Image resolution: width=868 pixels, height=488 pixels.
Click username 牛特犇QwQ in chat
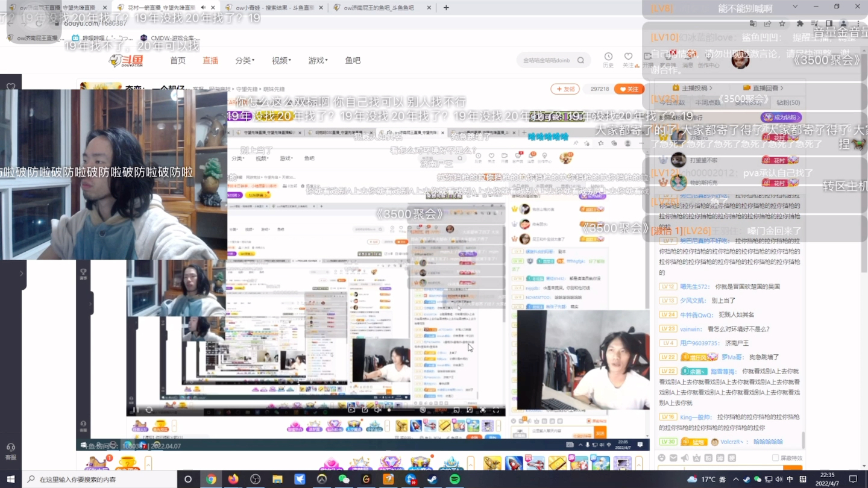697,315
